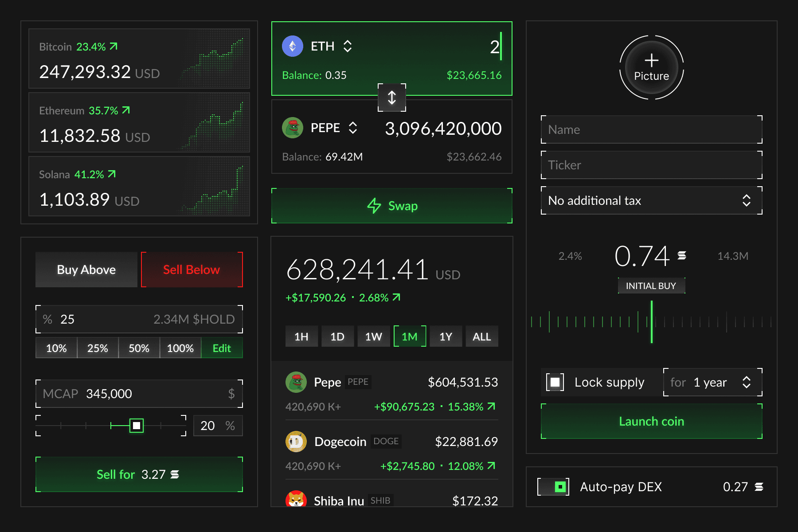Open the No additional tax dropdown
This screenshot has height=532, width=798.
point(652,200)
